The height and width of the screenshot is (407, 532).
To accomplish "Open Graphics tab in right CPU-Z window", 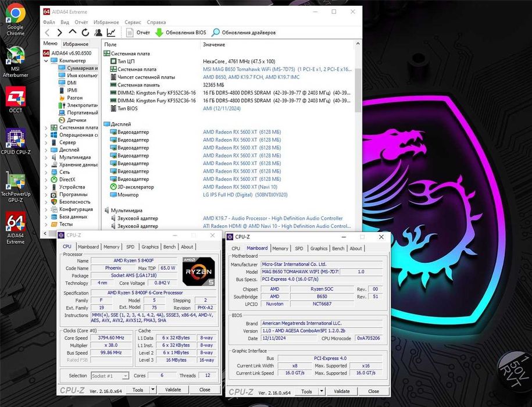I will click(x=319, y=249).
